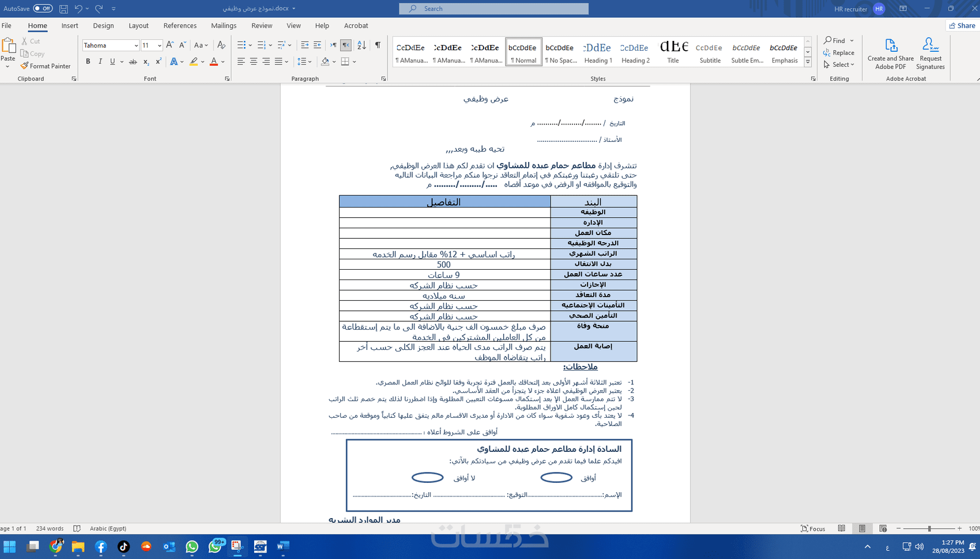Apply the Title style
Viewport: 980px width, 559px height.
[x=673, y=52]
